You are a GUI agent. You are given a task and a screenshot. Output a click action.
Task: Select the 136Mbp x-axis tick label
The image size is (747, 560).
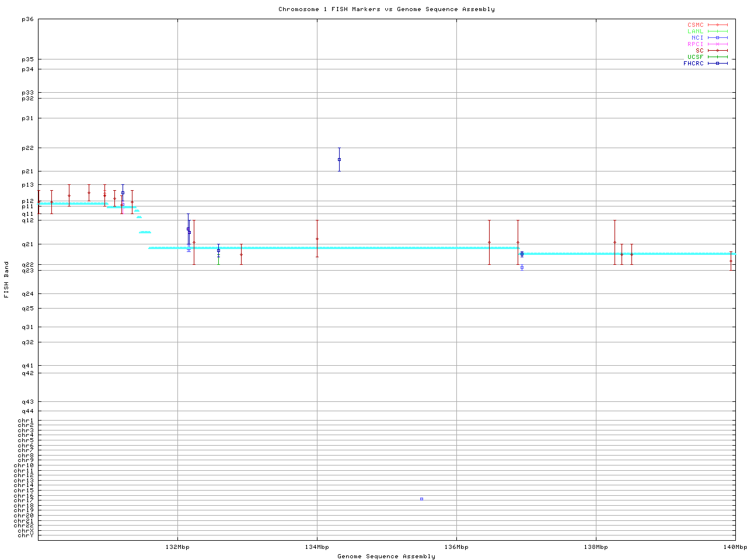coord(456,547)
